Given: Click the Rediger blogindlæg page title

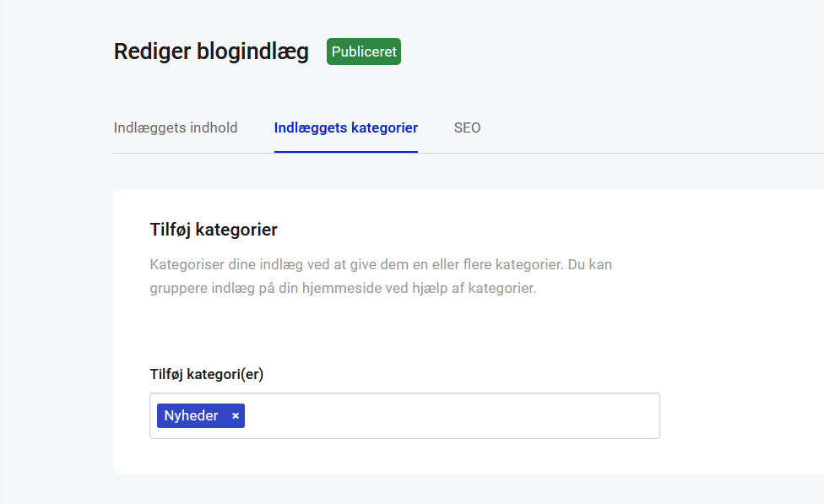Looking at the screenshot, I should pos(211,51).
